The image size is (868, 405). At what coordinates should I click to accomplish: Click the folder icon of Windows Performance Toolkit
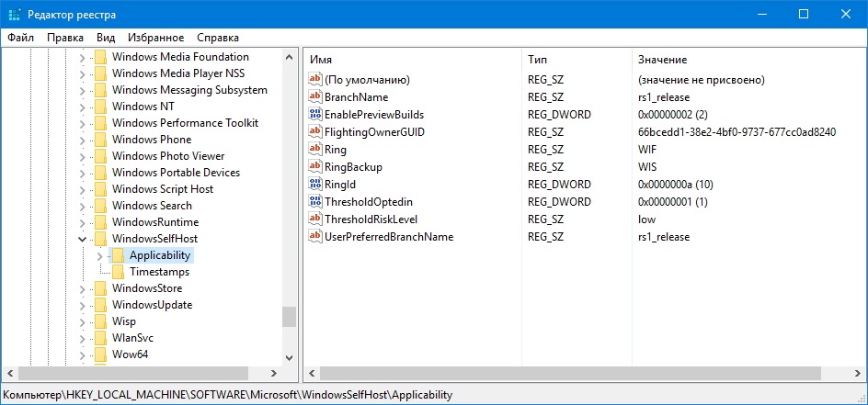100,123
